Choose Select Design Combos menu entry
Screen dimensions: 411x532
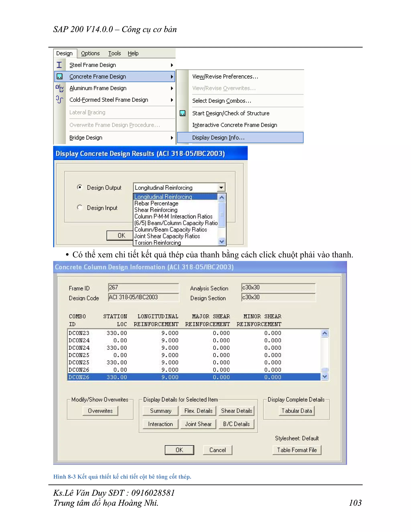coord(240,101)
